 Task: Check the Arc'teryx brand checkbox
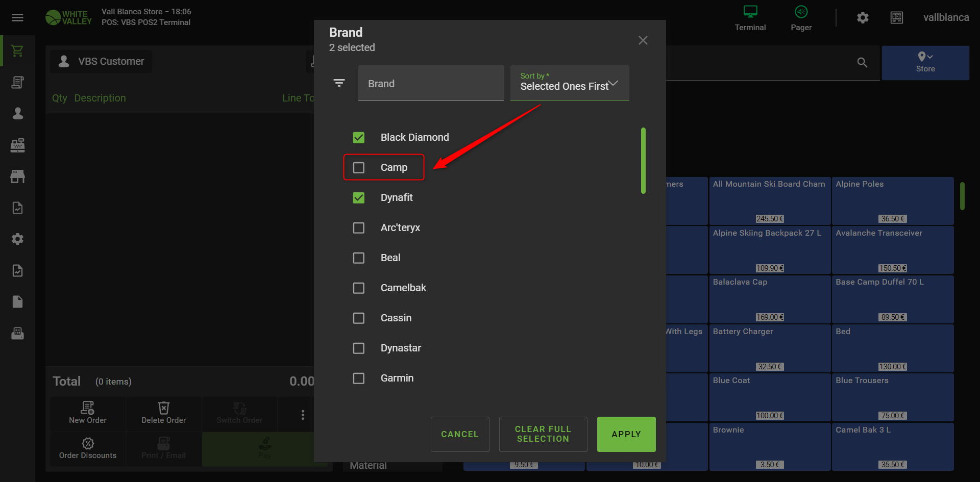pyautogui.click(x=359, y=228)
